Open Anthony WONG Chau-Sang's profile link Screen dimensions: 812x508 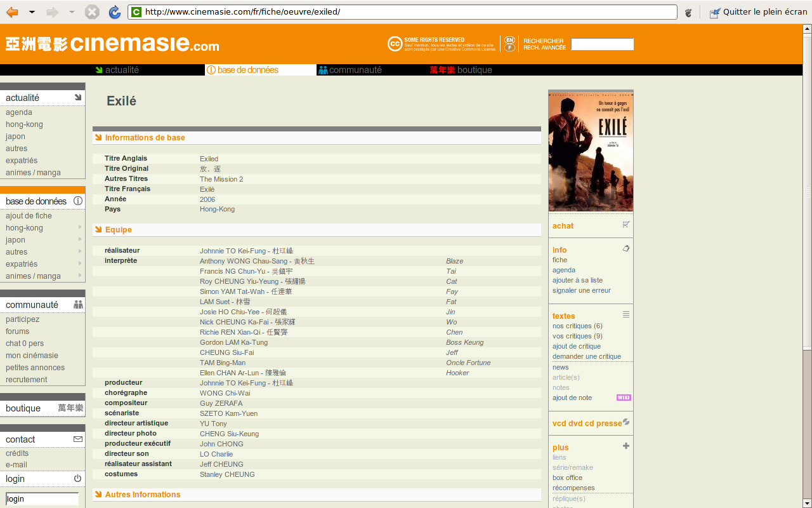pos(244,261)
